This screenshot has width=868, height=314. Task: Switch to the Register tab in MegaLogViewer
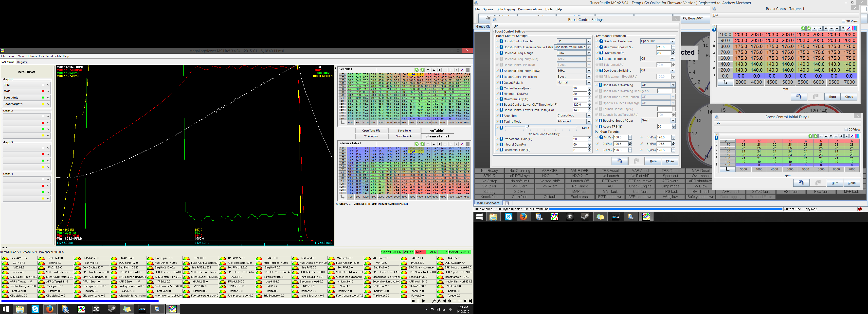[22, 62]
